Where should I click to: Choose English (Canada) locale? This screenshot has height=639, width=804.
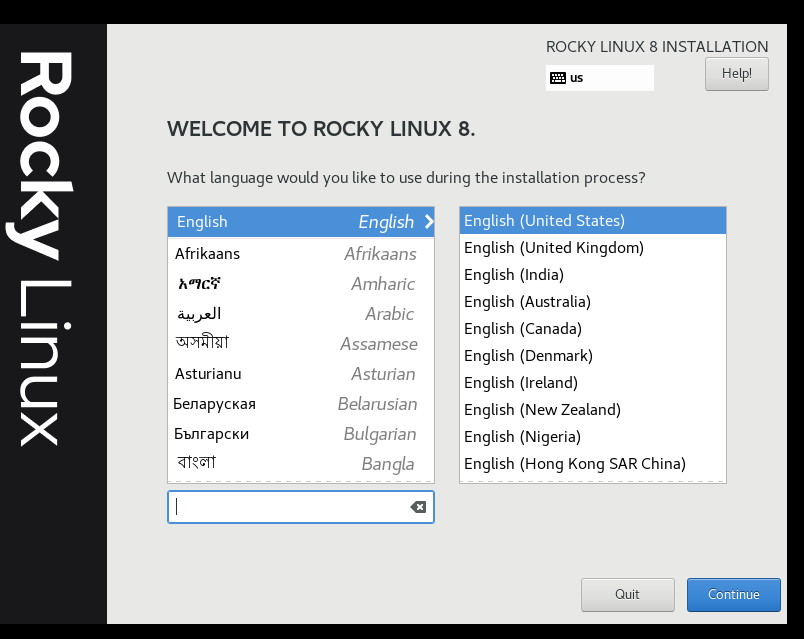[x=593, y=329]
